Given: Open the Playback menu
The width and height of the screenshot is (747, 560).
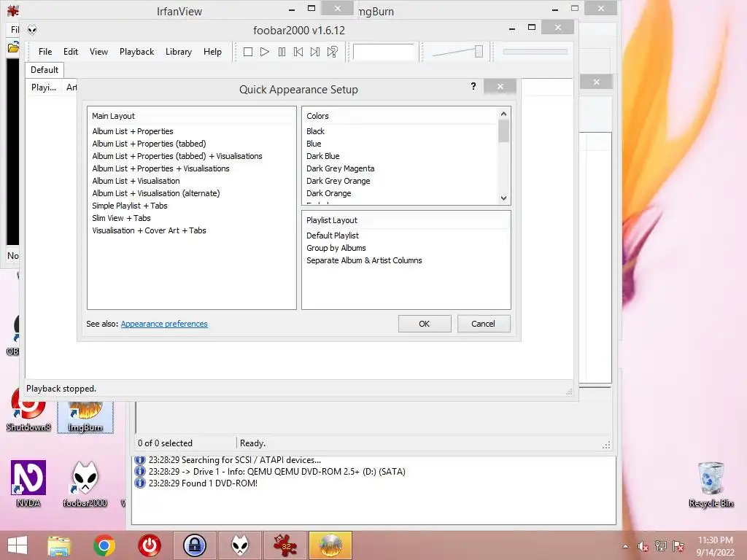Looking at the screenshot, I should pyautogui.click(x=136, y=52).
